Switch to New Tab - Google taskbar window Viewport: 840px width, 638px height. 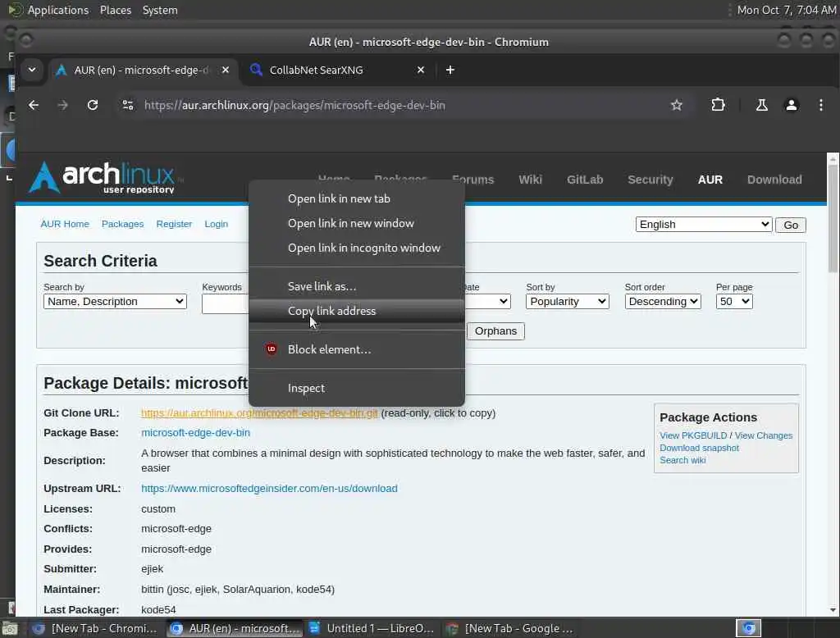(x=510, y=628)
